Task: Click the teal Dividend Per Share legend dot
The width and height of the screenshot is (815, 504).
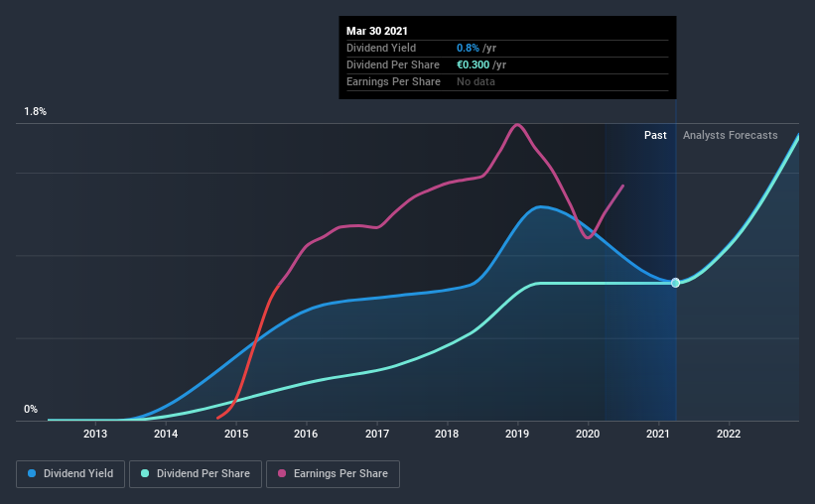Action: pyautogui.click(x=145, y=473)
